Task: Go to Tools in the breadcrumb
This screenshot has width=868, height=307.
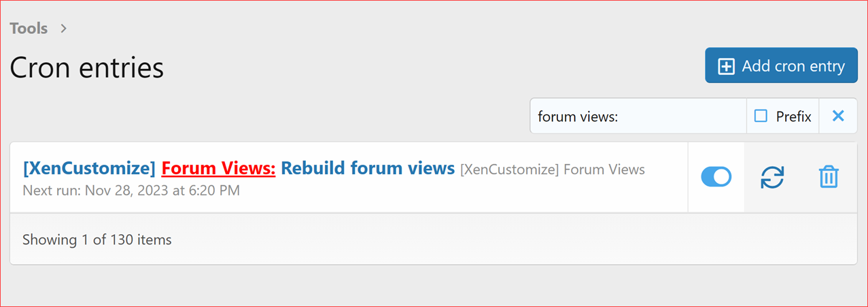Action: coord(29,29)
